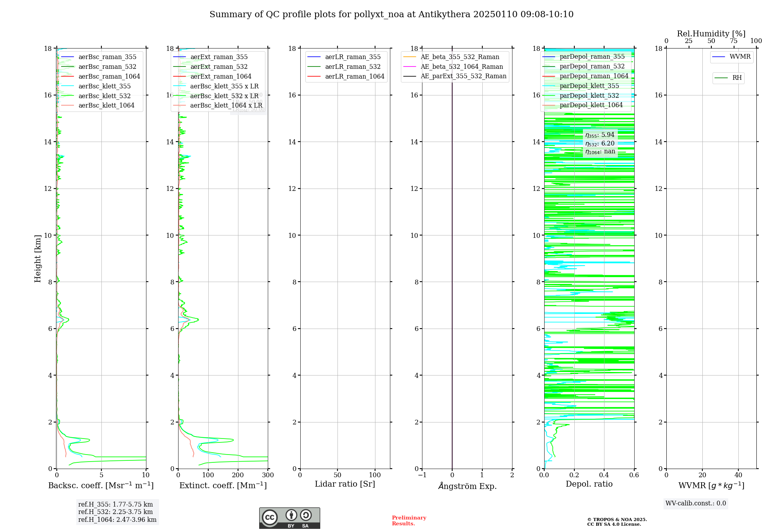Click legend entry aerExt_raman_532
Image resolution: width=783 pixels, height=532 pixels.
210,67
